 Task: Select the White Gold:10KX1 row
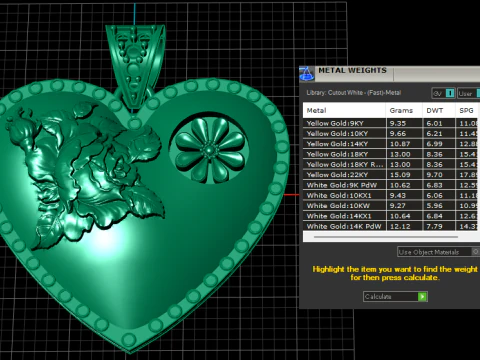[391, 196]
